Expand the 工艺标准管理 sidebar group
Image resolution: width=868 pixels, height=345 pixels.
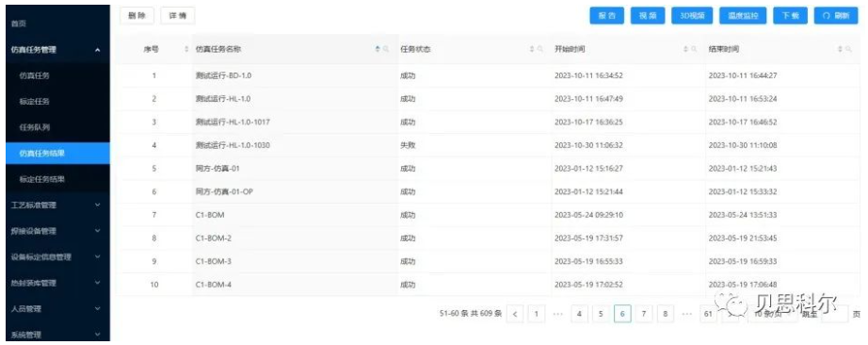point(57,205)
